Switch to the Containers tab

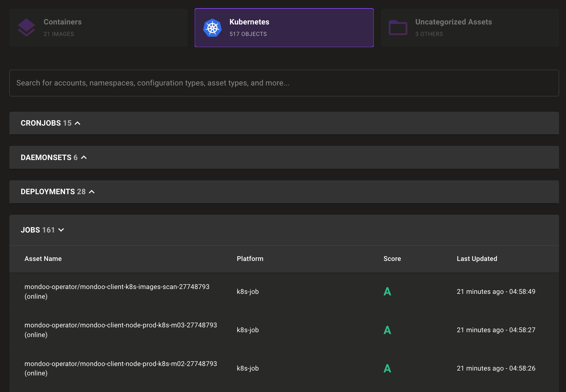coord(98,28)
